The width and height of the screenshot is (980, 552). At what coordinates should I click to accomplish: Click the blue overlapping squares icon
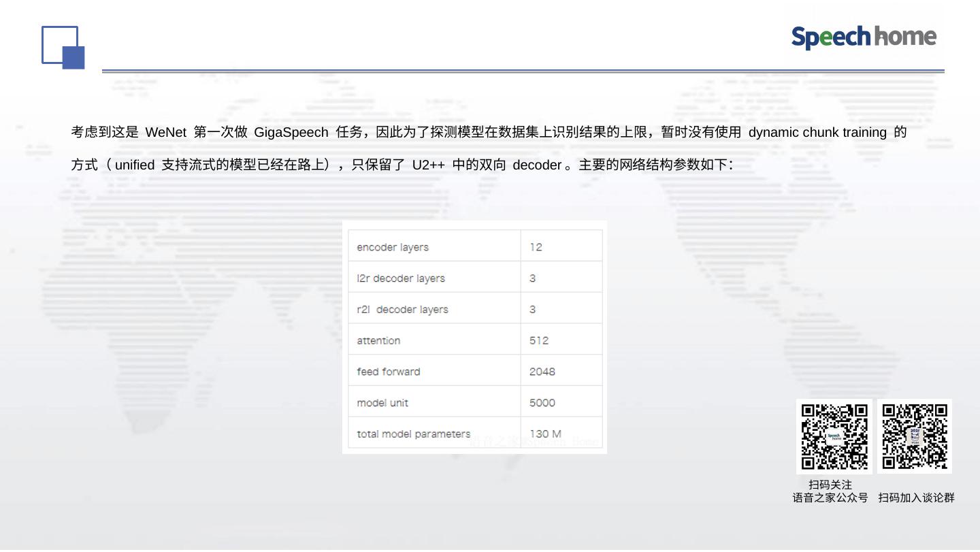(x=63, y=48)
